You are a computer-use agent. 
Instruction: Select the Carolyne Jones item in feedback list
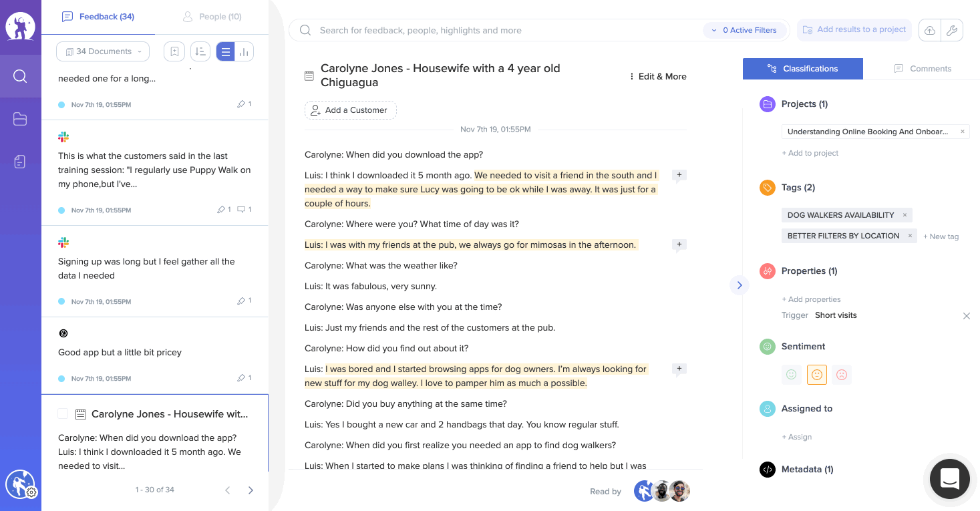155,433
